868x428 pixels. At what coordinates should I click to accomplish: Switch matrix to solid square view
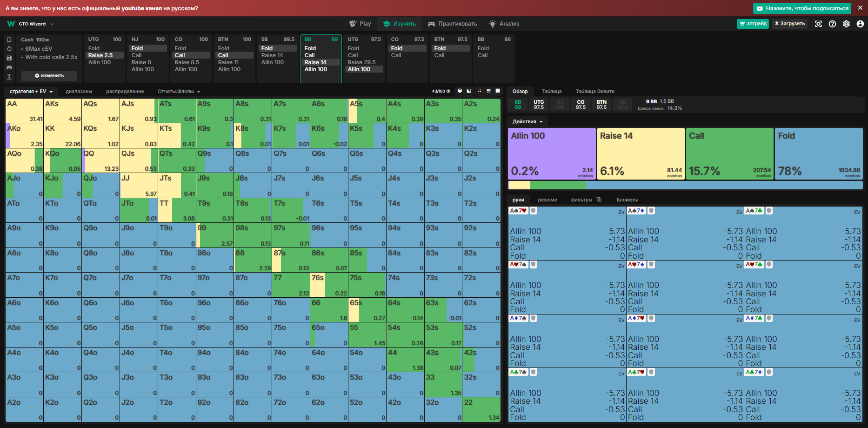[x=498, y=91]
